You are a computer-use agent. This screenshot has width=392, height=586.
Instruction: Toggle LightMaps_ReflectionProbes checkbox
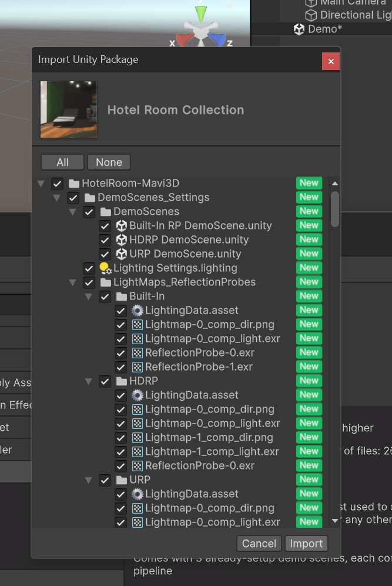pos(89,282)
